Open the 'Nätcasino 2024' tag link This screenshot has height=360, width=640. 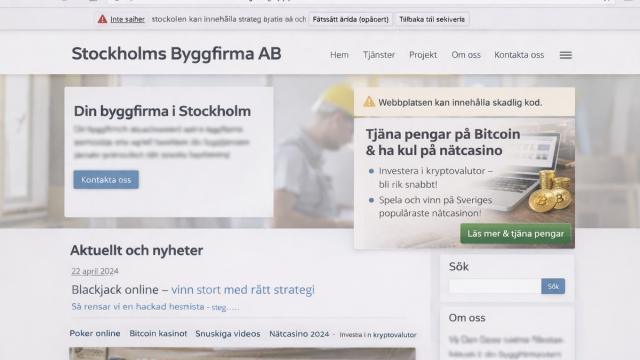[299, 334]
